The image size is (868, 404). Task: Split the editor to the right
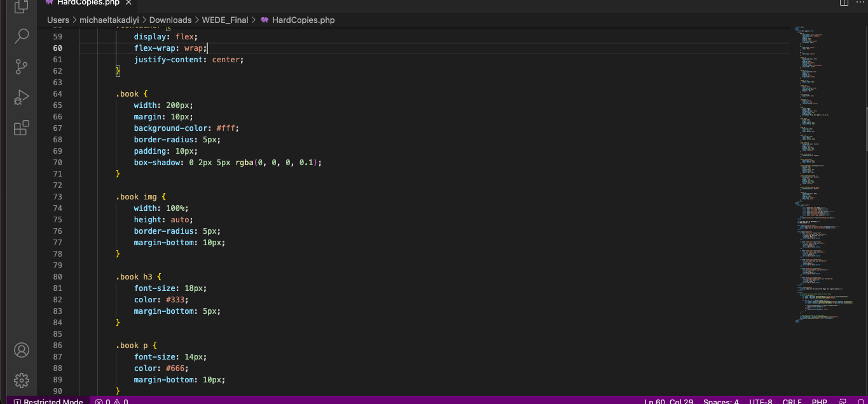pyautogui.click(x=844, y=3)
